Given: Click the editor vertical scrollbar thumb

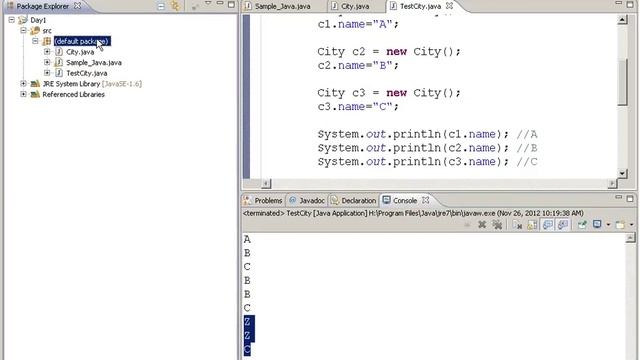Looking at the screenshot, I should click(x=622, y=82).
